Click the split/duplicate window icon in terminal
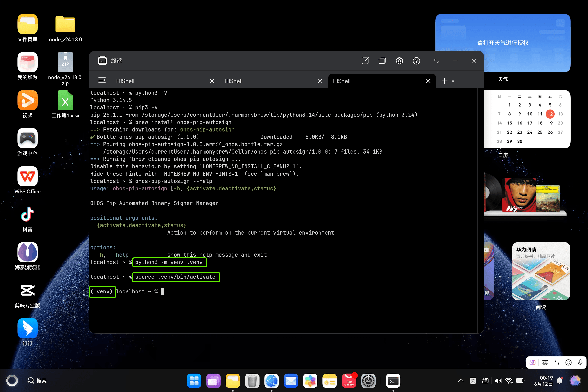Image resolution: width=588 pixels, height=392 pixels. [x=382, y=61]
